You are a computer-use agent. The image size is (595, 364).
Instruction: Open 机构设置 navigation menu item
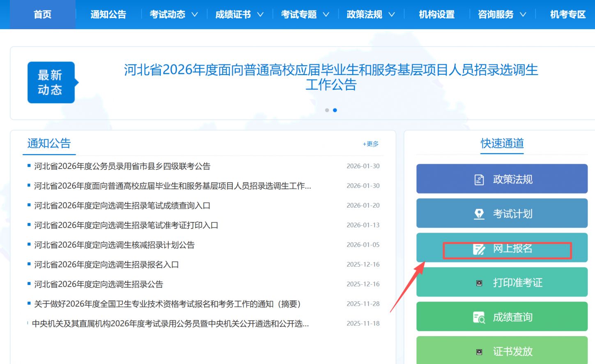pos(437,14)
